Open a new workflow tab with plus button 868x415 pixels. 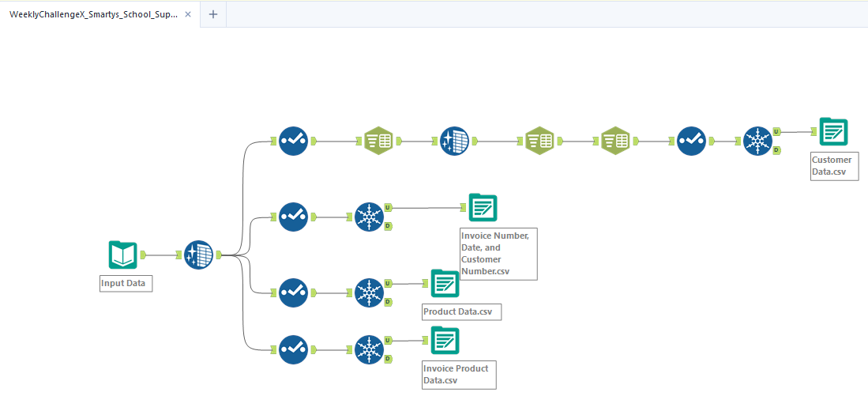tap(213, 14)
